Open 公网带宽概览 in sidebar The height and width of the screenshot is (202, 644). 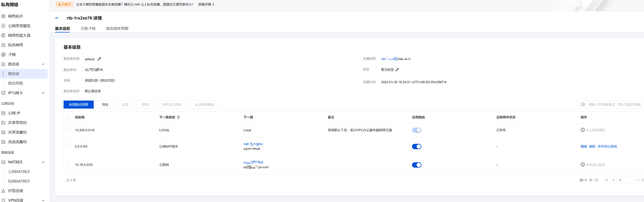[19, 26]
